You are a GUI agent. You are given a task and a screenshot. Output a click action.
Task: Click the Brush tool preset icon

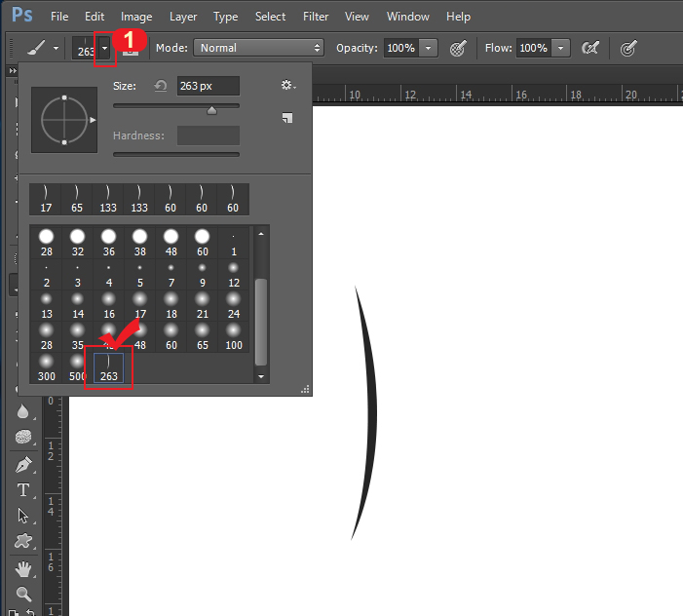point(36,48)
